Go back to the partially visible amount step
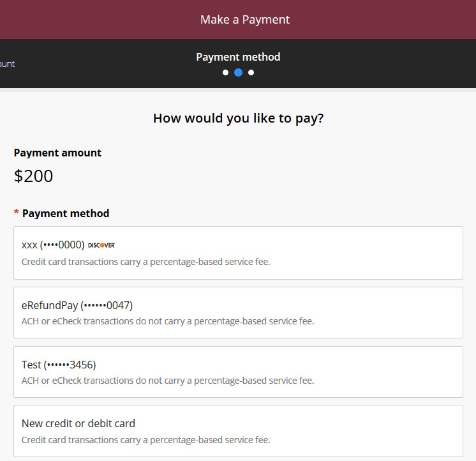Image resolution: width=476 pixels, height=461 pixels. pyautogui.click(x=7, y=64)
